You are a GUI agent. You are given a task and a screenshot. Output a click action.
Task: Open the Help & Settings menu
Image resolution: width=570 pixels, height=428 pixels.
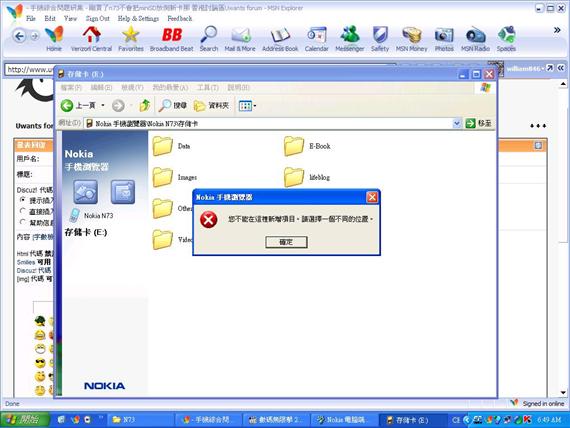coord(138,18)
